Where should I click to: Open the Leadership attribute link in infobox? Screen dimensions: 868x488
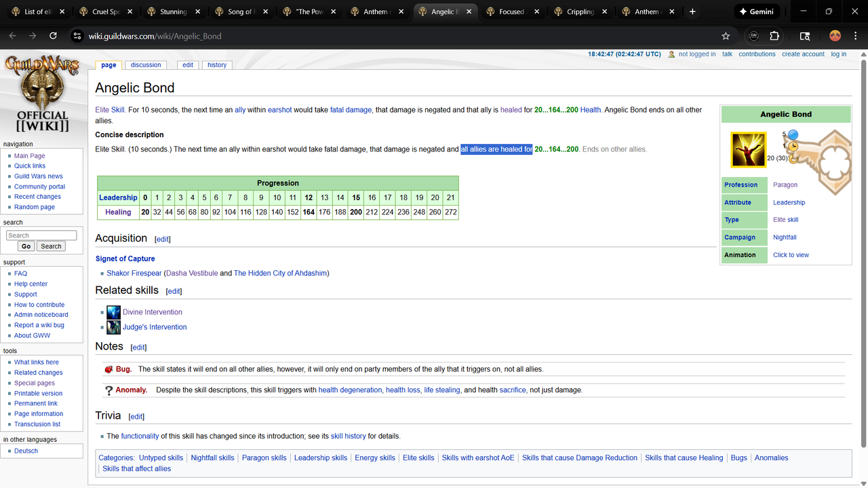point(789,202)
